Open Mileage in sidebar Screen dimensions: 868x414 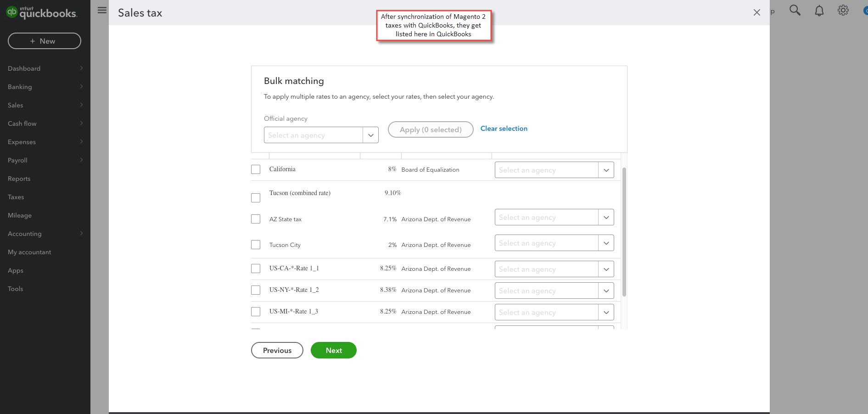pyautogui.click(x=20, y=215)
